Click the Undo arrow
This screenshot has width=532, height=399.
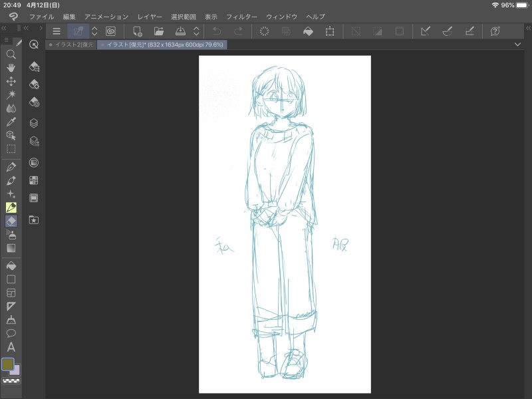tap(216, 31)
